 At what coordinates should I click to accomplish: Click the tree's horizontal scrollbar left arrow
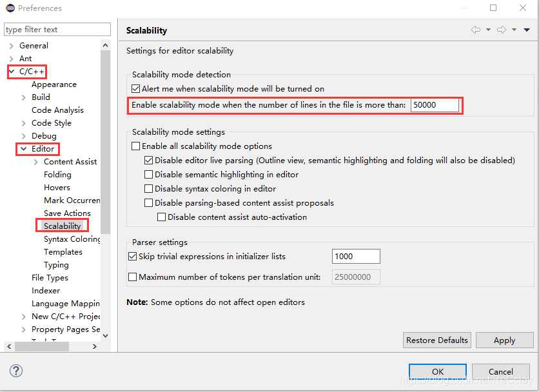[x=9, y=347]
